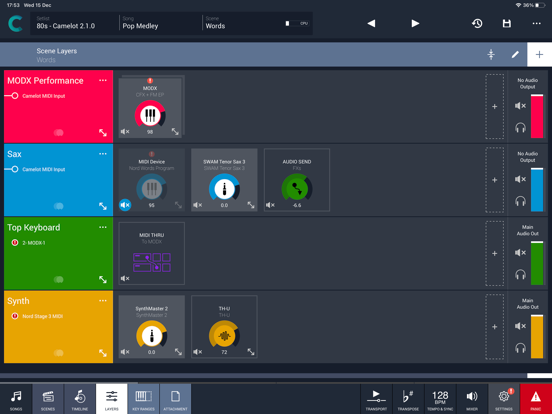The height and width of the screenshot is (414, 552).
Task: Expand the SWAM Tenor Sax 3 module
Action: [251, 205]
